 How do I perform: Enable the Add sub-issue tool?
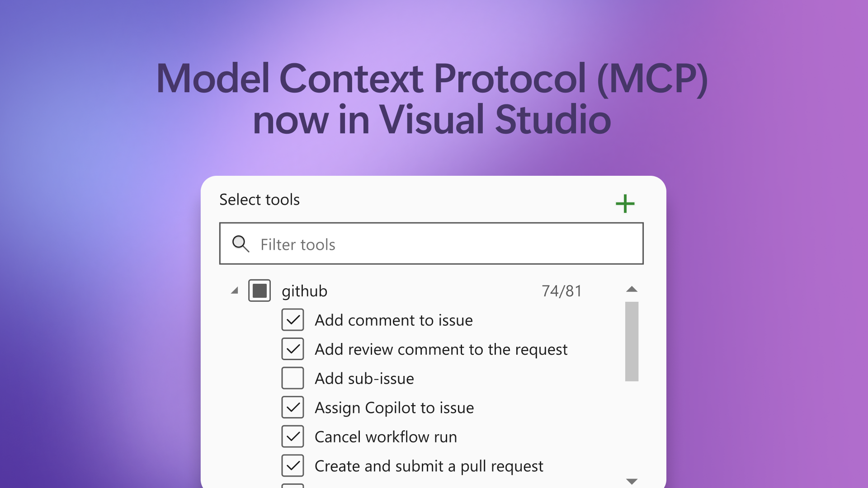pos(292,378)
